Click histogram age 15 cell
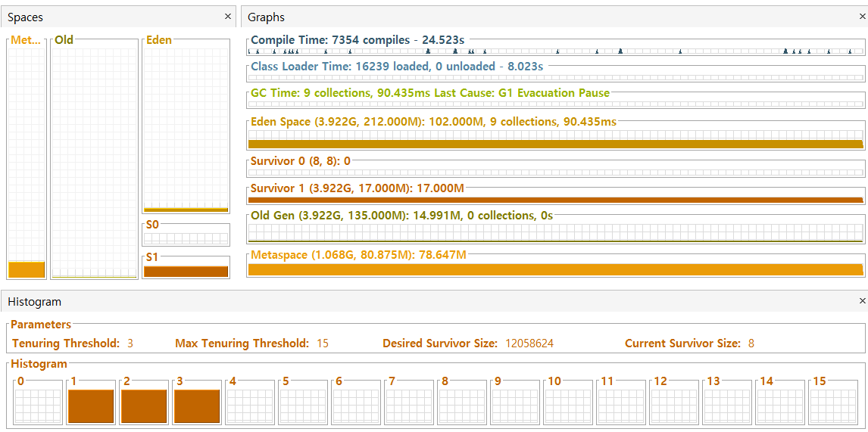868x432 pixels. point(835,406)
